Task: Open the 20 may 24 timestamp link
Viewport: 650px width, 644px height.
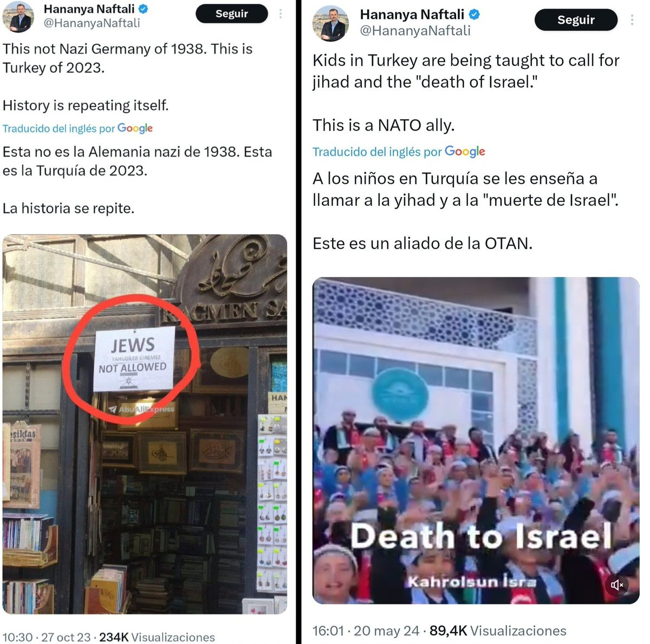Action: click(x=366, y=631)
